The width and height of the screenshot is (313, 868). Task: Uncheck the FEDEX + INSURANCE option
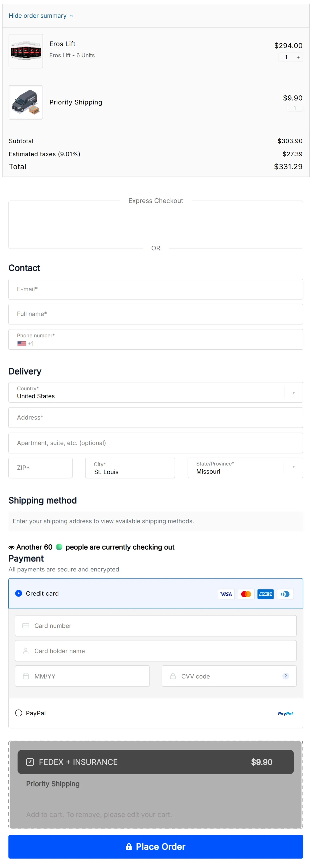pos(31,762)
